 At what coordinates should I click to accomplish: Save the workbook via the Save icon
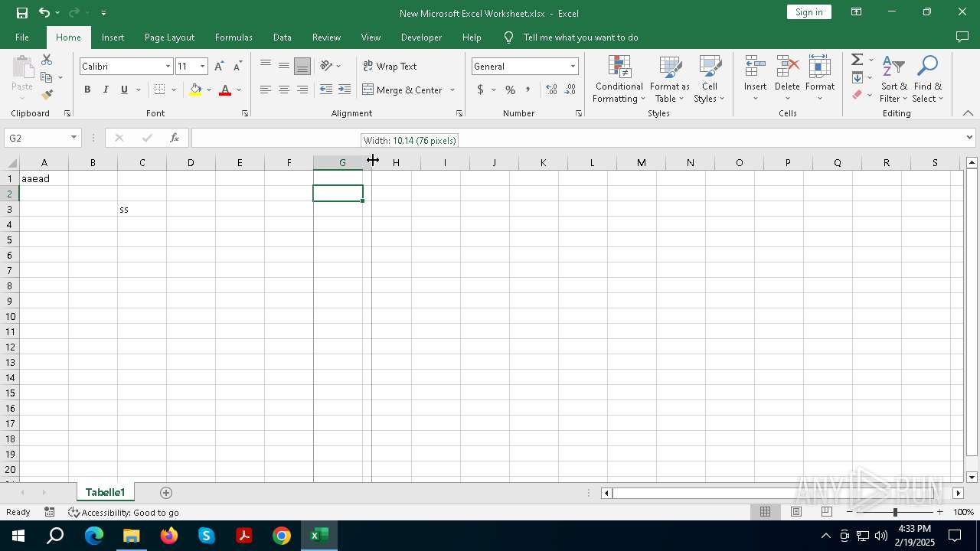pos(22,12)
